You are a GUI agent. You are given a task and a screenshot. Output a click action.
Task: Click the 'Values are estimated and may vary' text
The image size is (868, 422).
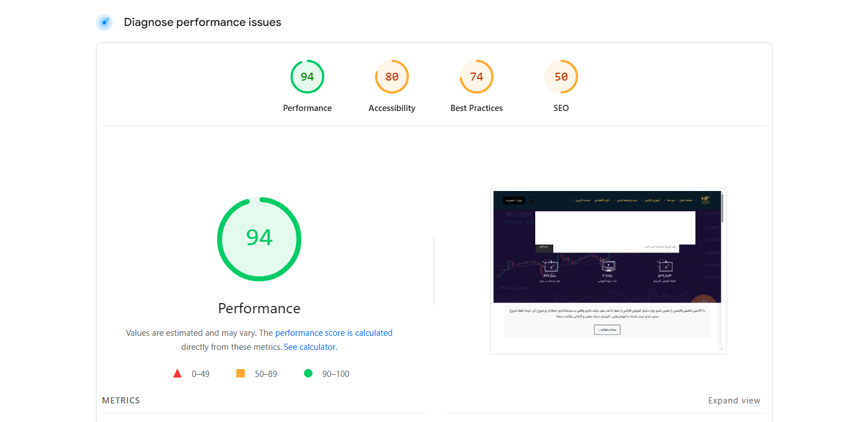(x=191, y=333)
